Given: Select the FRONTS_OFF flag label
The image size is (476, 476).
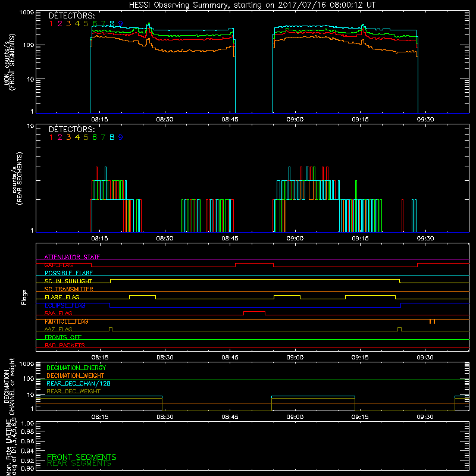Looking at the screenshot, I should coord(63,337).
